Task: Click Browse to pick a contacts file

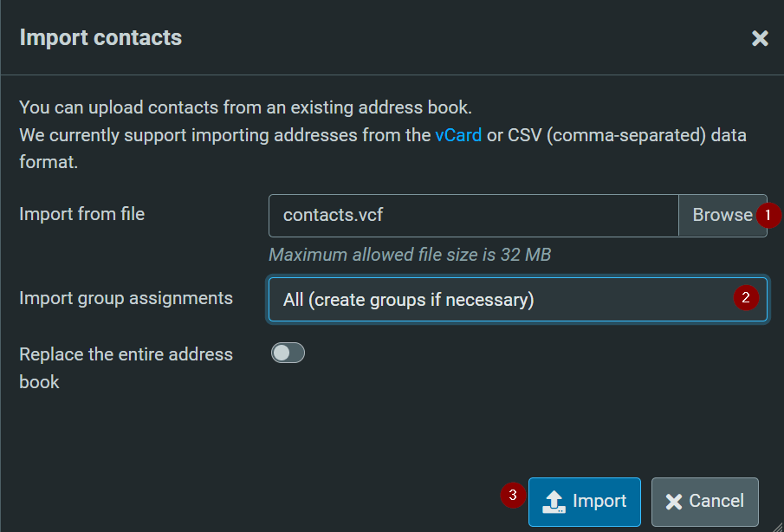Action: (723, 215)
